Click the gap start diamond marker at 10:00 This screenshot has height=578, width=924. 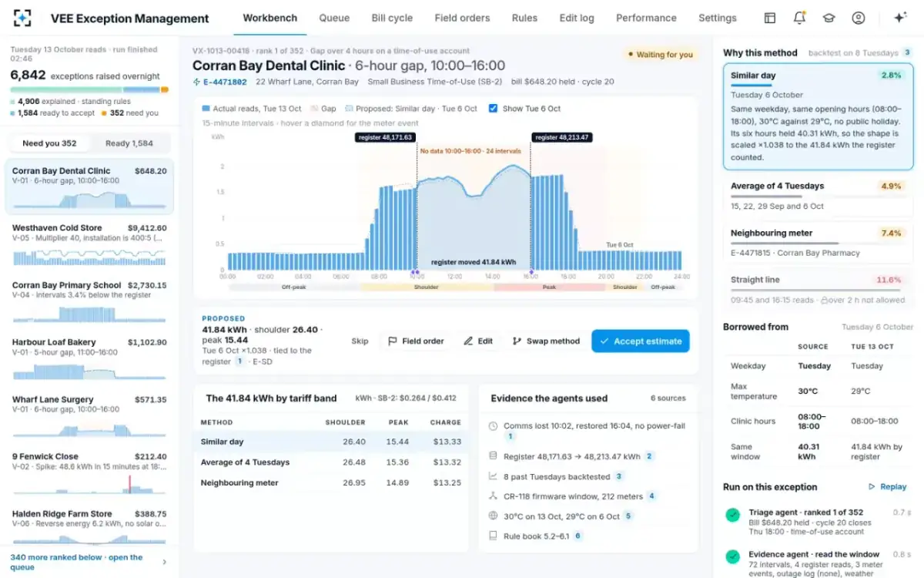416,272
